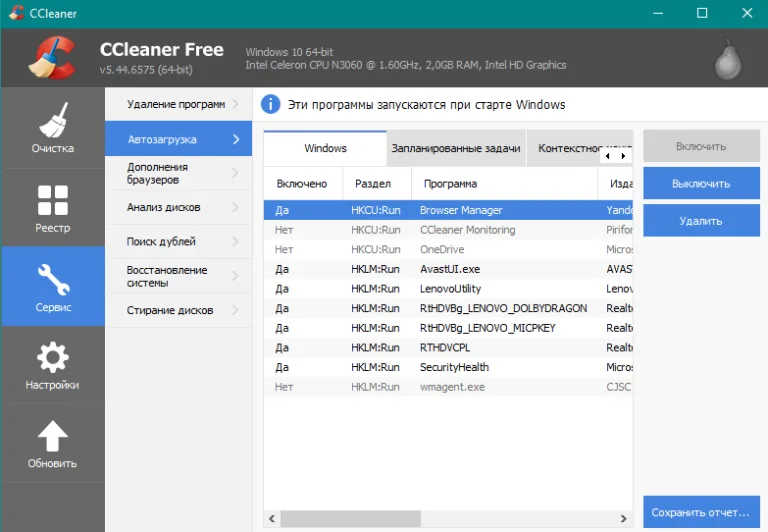Select the OneDrive startup entry

[448, 249]
